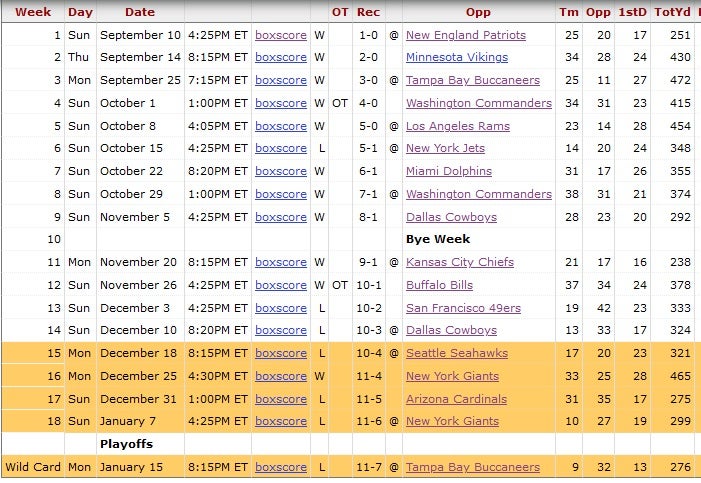
Task: Open the Wild Card January 15 boxscore
Action: tap(281, 467)
